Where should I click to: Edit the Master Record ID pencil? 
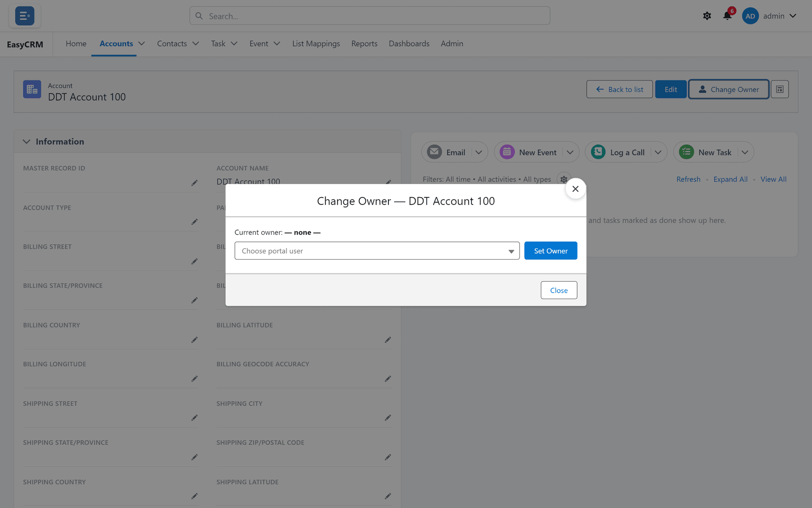194,183
